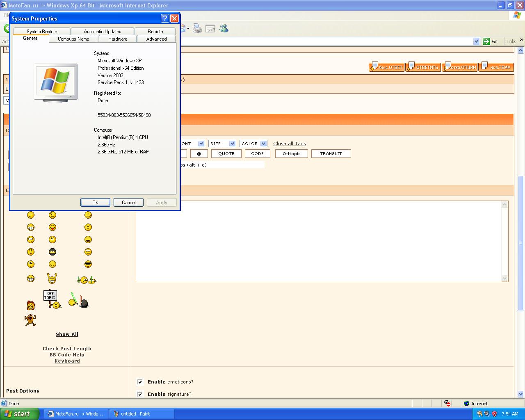Image resolution: width=525 pixels, height=420 pixels.
Task: Insert the OFF TOPIC sign smiley
Action: (52, 299)
